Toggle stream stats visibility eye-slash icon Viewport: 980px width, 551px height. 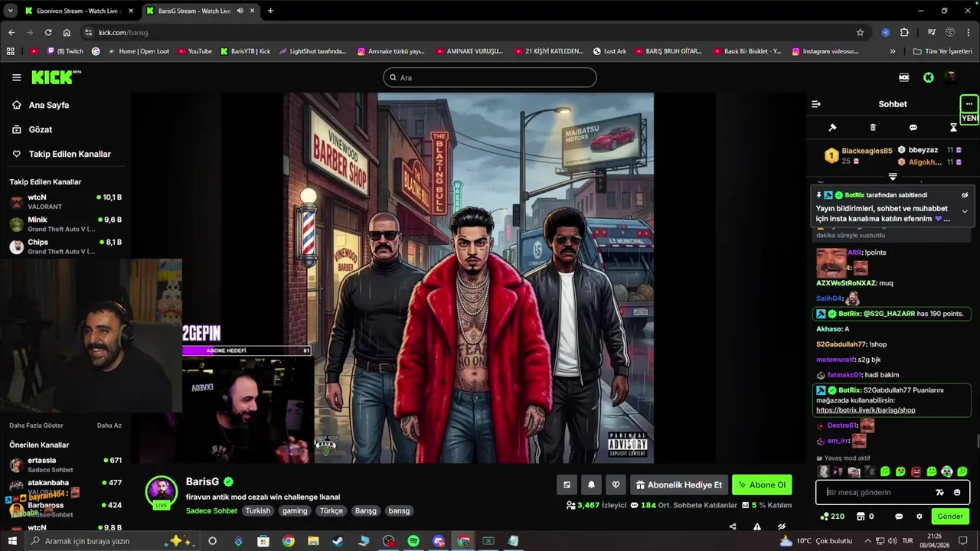[782, 527]
